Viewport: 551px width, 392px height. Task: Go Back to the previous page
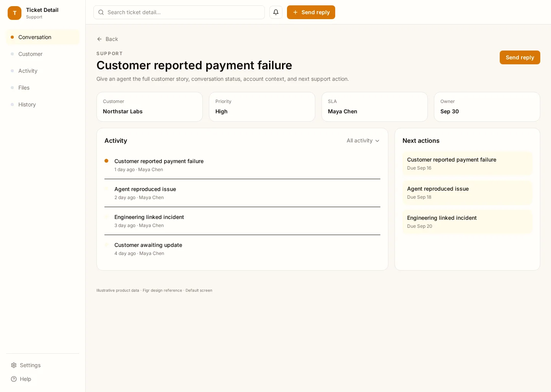(x=108, y=39)
